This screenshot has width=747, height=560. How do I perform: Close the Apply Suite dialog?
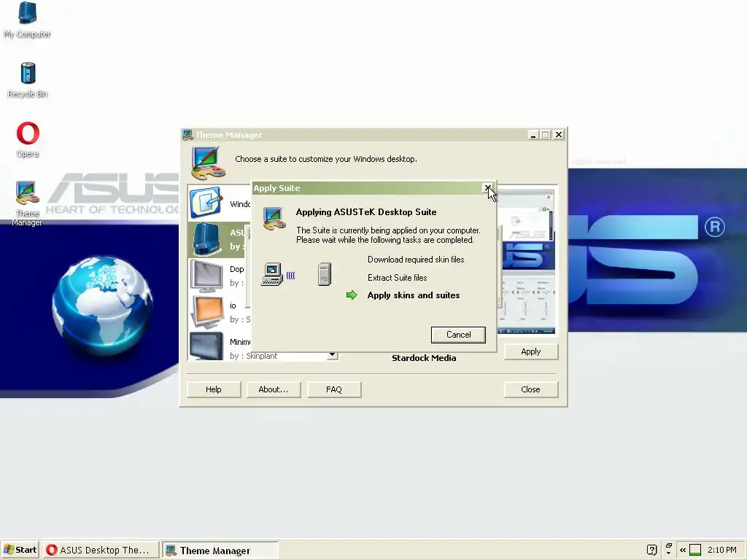pyautogui.click(x=488, y=188)
